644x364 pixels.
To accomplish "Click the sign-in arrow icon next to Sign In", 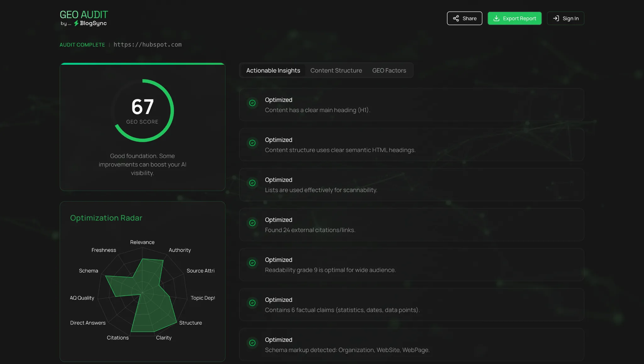I will [x=556, y=18].
